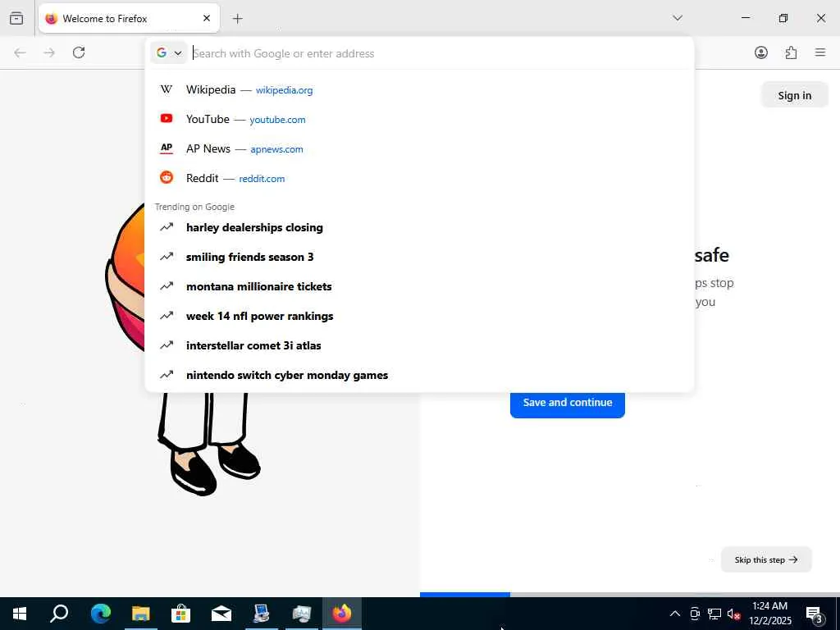Open the Firefox account icon

(760, 52)
